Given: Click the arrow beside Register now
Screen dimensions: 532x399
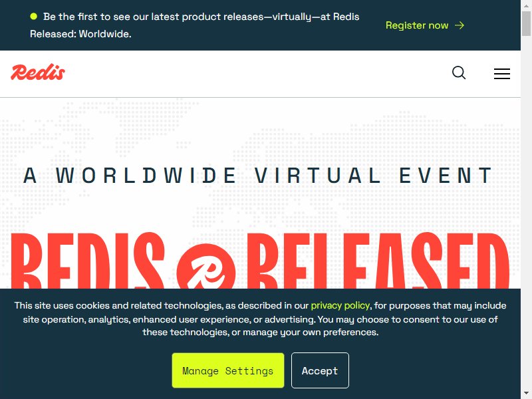Looking at the screenshot, I should (x=460, y=25).
